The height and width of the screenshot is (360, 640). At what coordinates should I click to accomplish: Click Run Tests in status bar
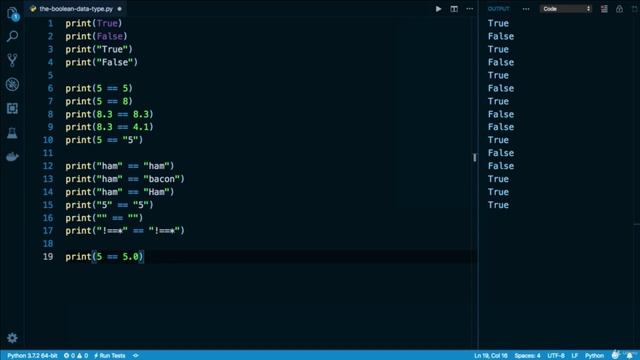pos(110,356)
